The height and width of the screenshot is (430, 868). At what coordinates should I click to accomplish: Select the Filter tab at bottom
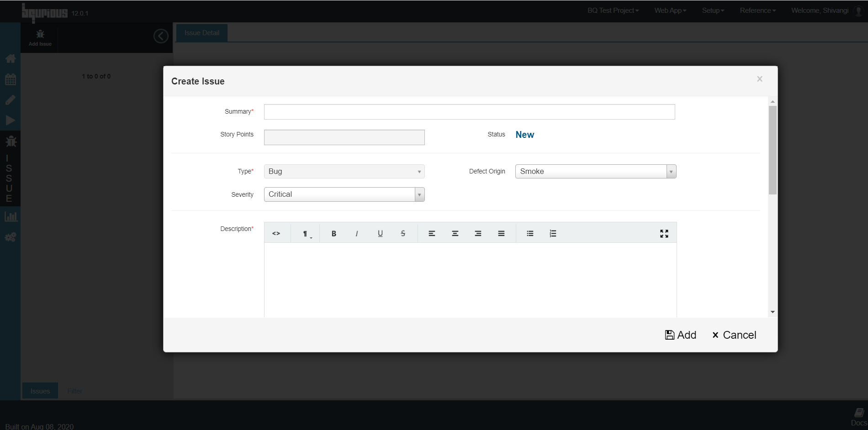75,391
